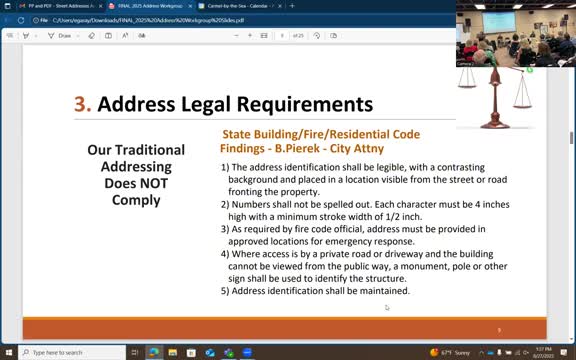Open the table of contents panel icon

10,36
